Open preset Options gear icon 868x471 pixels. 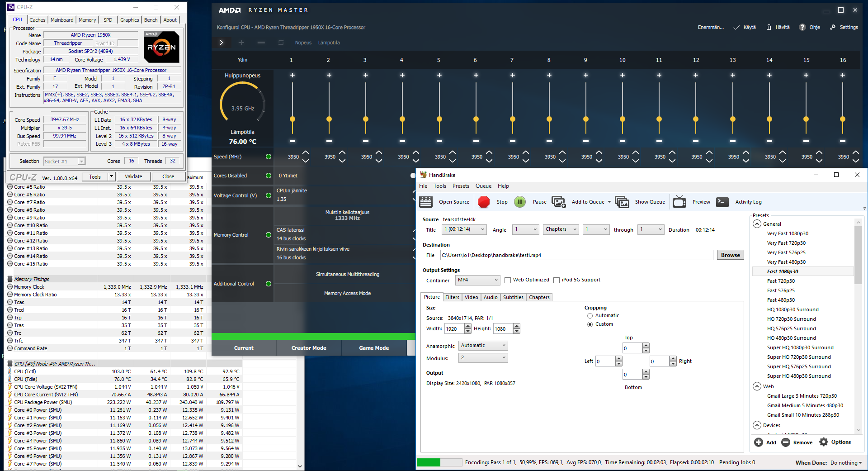coord(824,442)
